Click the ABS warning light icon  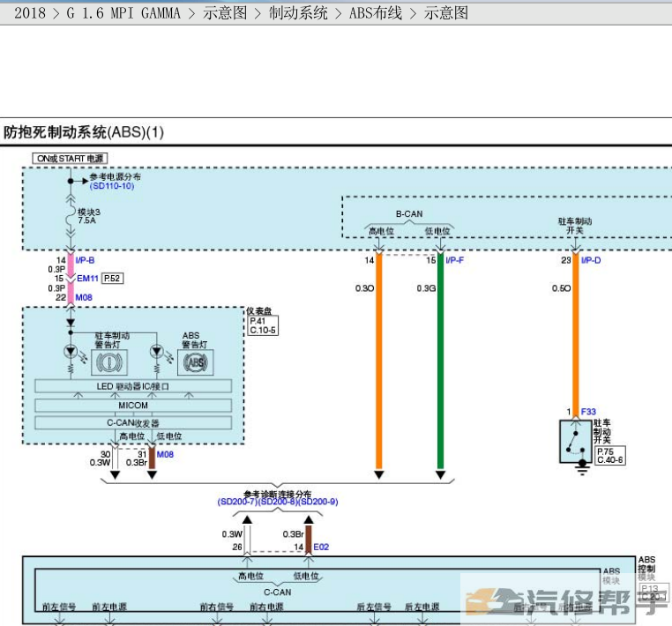(196, 362)
